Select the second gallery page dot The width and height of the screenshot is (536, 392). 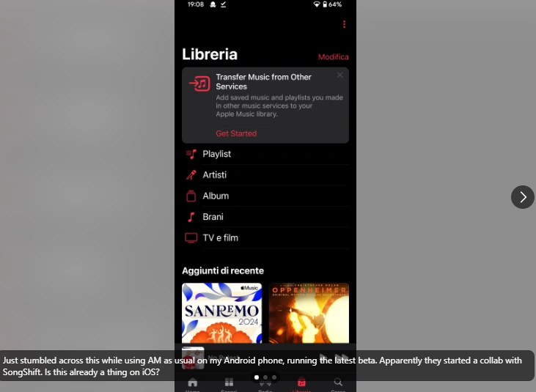[265, 377]
